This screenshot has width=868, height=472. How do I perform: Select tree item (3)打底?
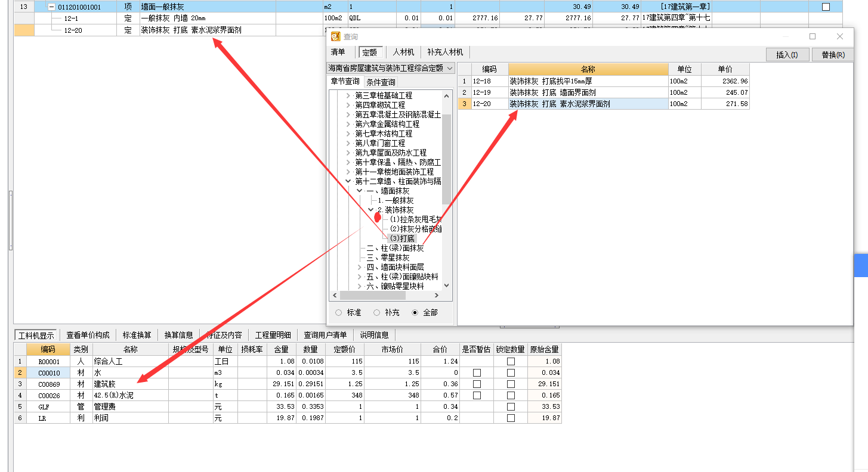[403, 238]
